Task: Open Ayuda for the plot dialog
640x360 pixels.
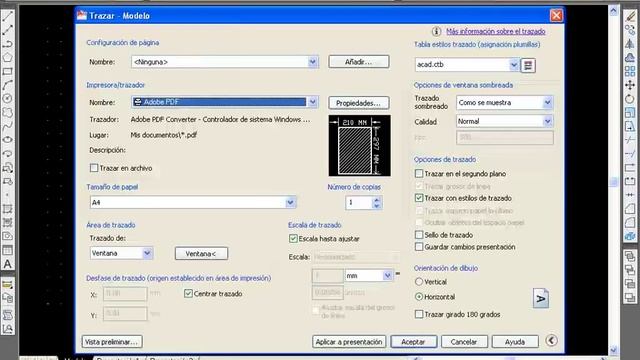Action: [515, 342]
